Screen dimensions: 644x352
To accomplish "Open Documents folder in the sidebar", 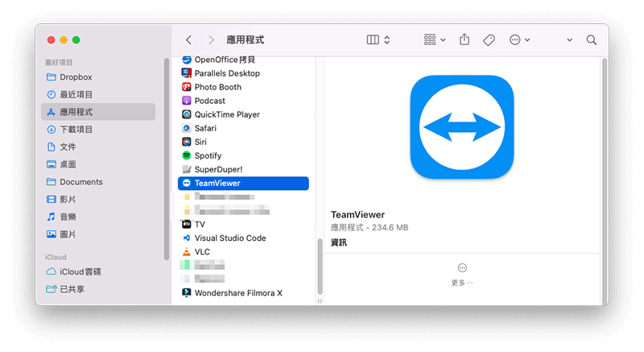I will [x=98, y=182].
